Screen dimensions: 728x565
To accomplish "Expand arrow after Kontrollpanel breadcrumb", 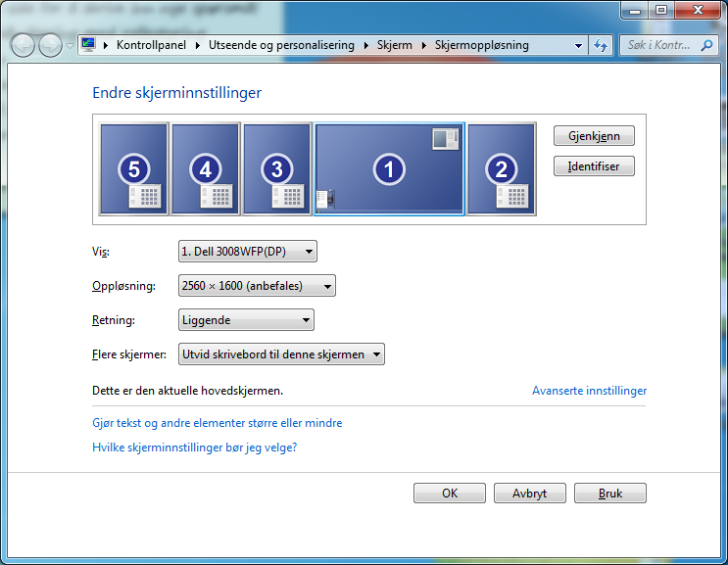I will (x=198, y=45).
